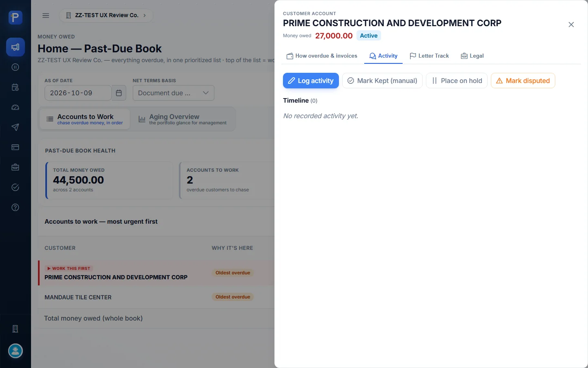Open the How overdue & invoices tab
This screenshot has width=588, height=368.
(x=322, y=56)
